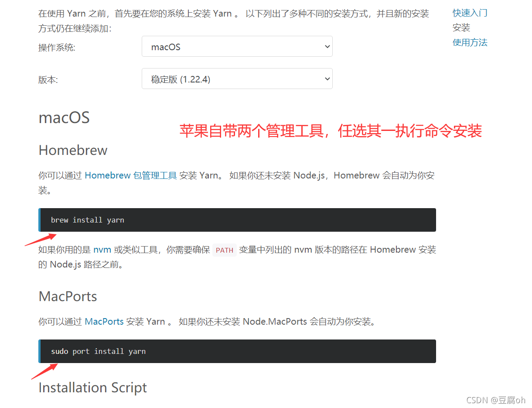The width and height of the screenshot is (532, 408).
Task: Click the macOS section heading
Action: coord(64,117)
